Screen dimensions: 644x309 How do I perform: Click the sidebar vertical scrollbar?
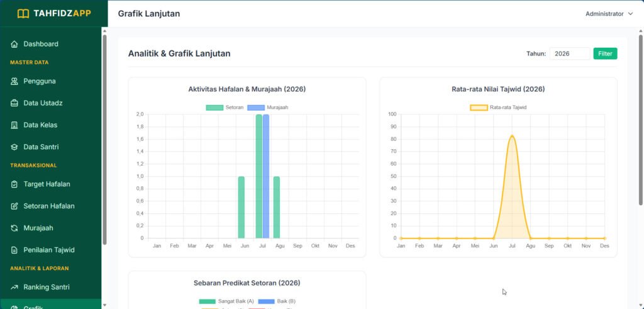click(104, 140)
